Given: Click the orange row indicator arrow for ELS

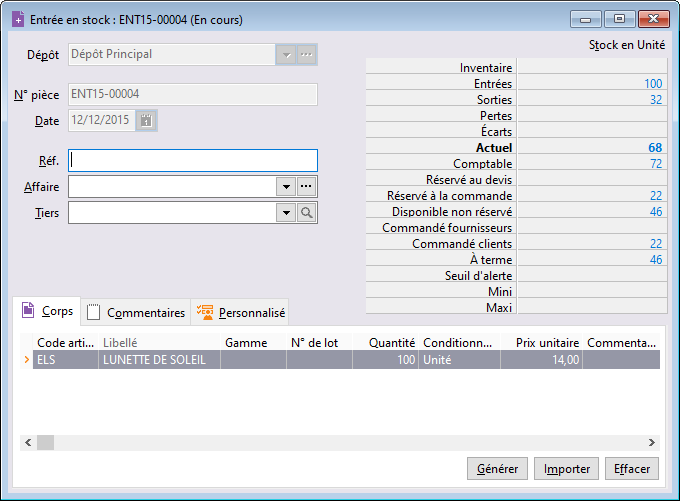Looking at the screenshot, I should pyautogui.click(x=26, y=360).
